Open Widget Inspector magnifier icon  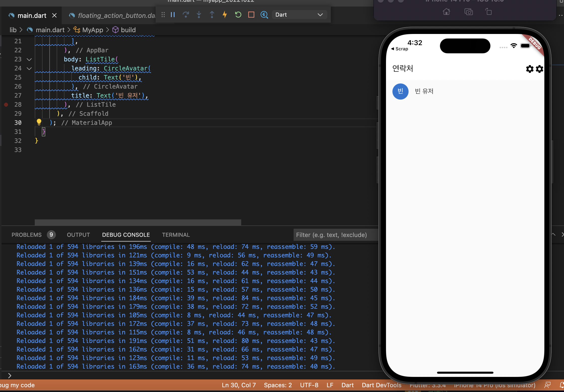pyautogui.click(x=264, y=15)
